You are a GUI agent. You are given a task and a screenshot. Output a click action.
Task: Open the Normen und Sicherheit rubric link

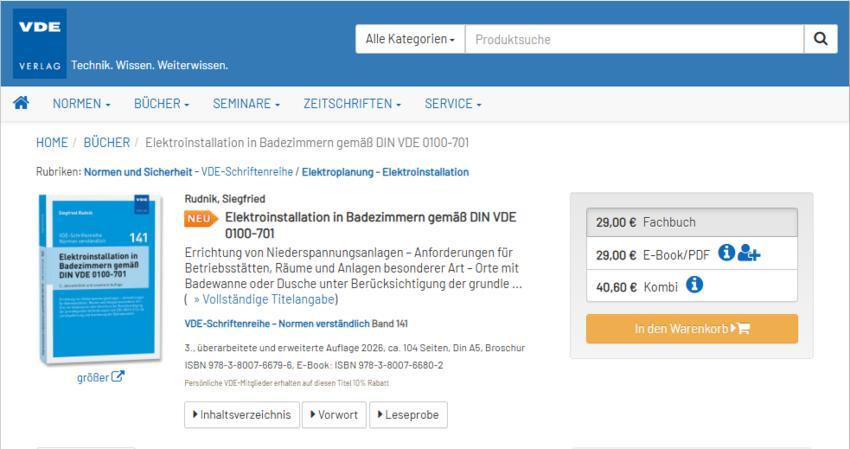[x=138, y=172]
